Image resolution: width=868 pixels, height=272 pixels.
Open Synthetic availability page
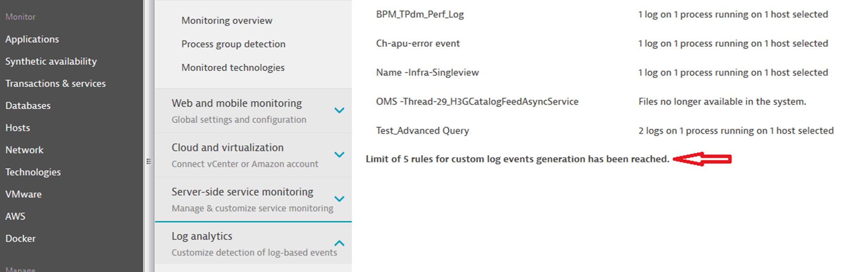[x=51, y=62]
